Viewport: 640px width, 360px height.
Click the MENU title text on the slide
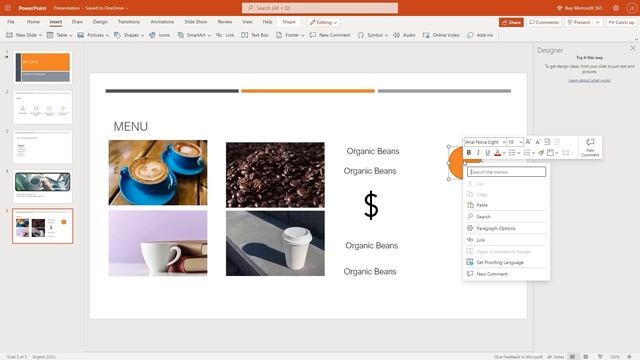pyautogui.click(x=131, y=127)
